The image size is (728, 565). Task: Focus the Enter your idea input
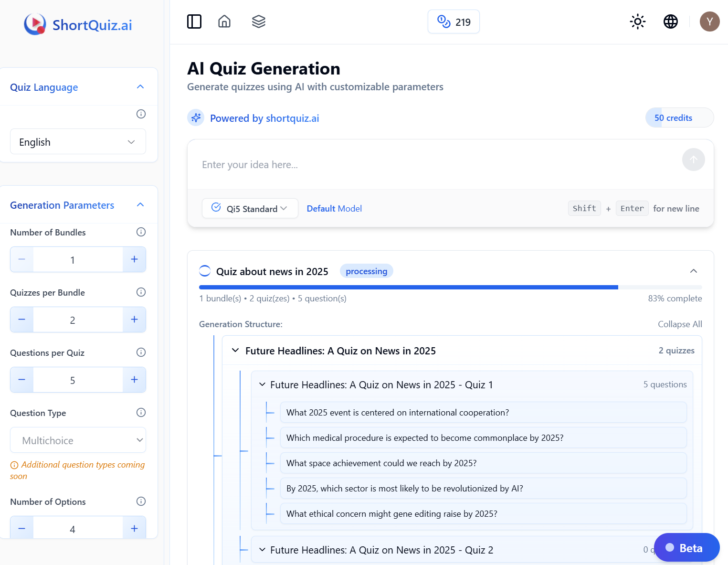pos(434,164)
